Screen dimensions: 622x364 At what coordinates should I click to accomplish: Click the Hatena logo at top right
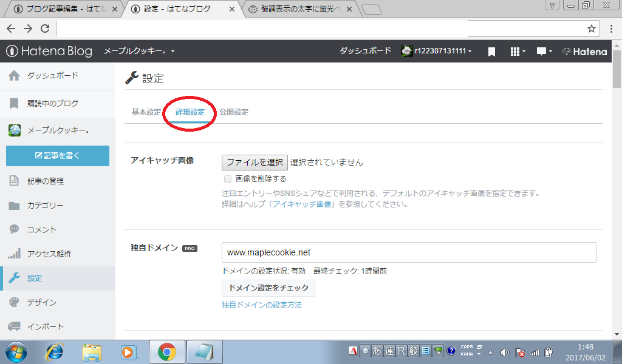pyautogui.click(x=584, y=52)
